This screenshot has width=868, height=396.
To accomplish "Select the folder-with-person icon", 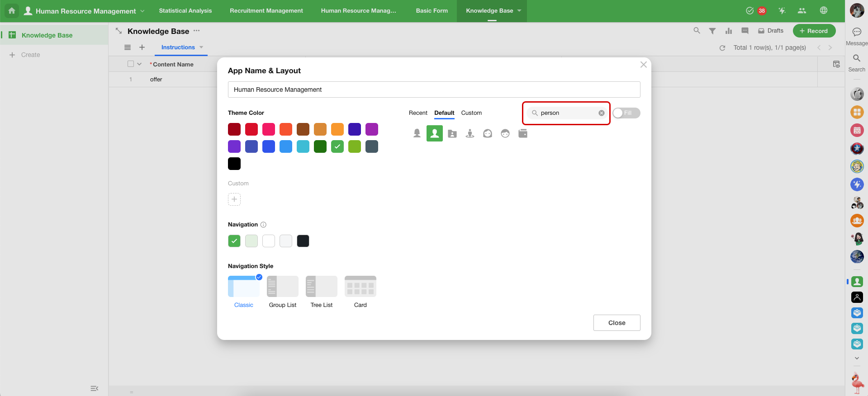I will pos(452,134).
